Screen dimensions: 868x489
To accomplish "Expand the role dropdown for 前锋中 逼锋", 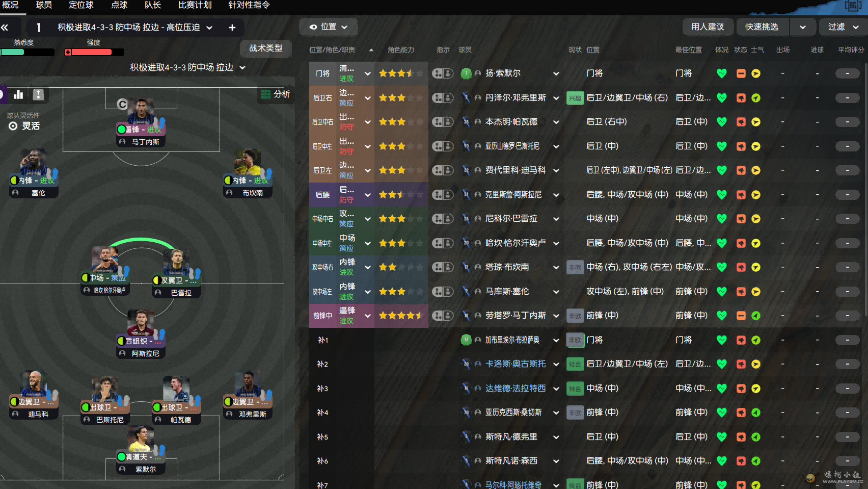I will (x=367, y=316).
